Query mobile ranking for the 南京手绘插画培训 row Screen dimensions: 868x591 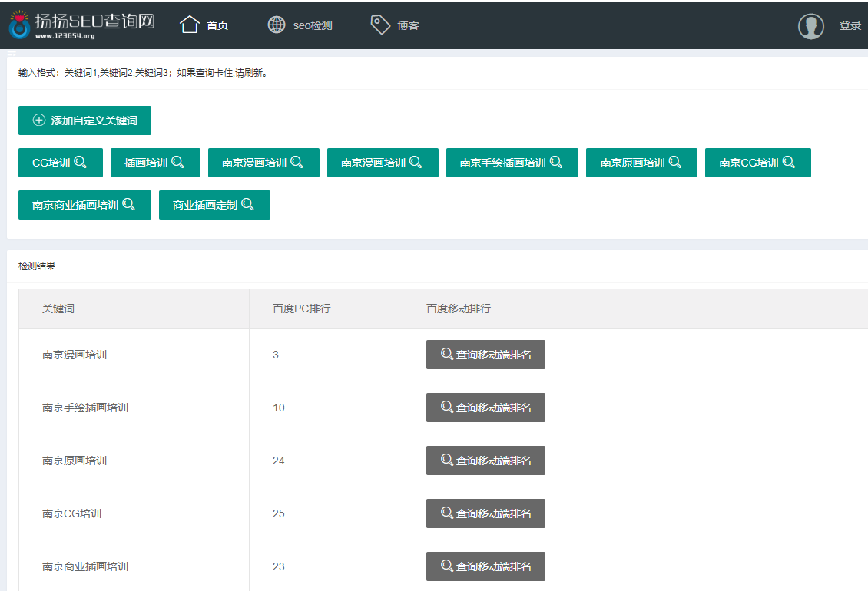(485, 408)
